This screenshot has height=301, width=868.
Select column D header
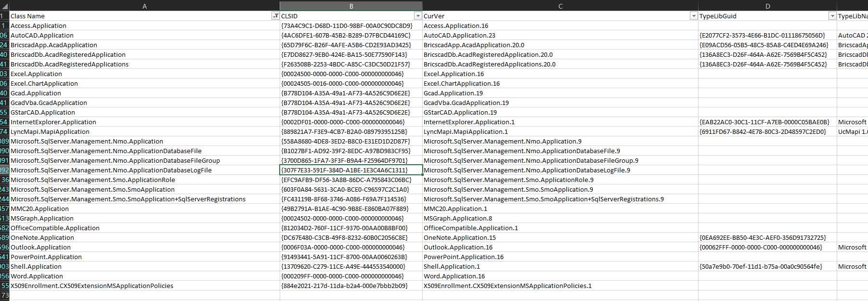tap(767, 6)
